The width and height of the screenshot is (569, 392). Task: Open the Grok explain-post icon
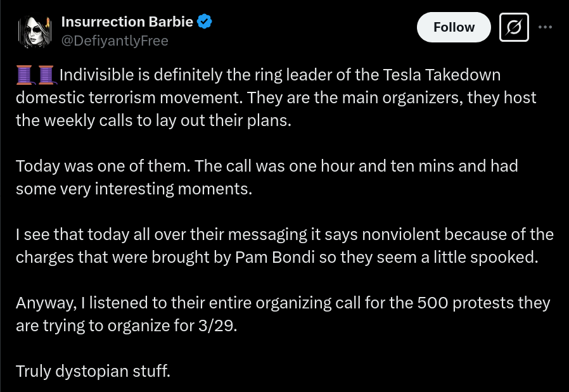514,27
